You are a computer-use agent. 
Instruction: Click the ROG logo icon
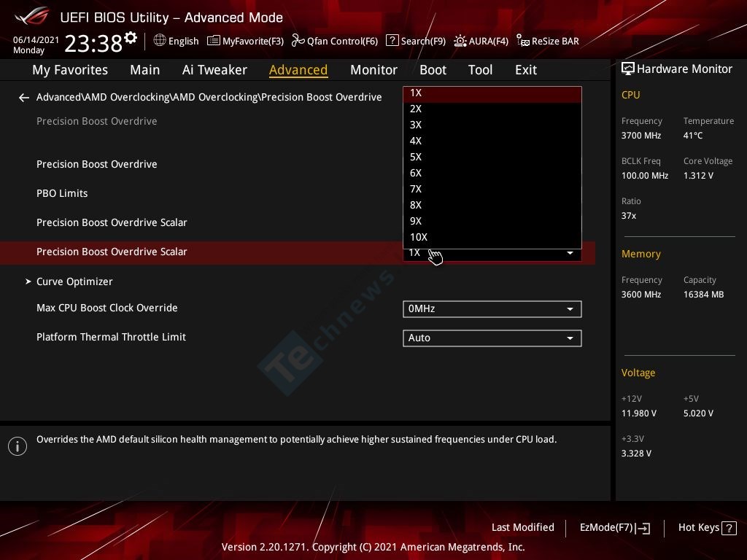(32, 16)
